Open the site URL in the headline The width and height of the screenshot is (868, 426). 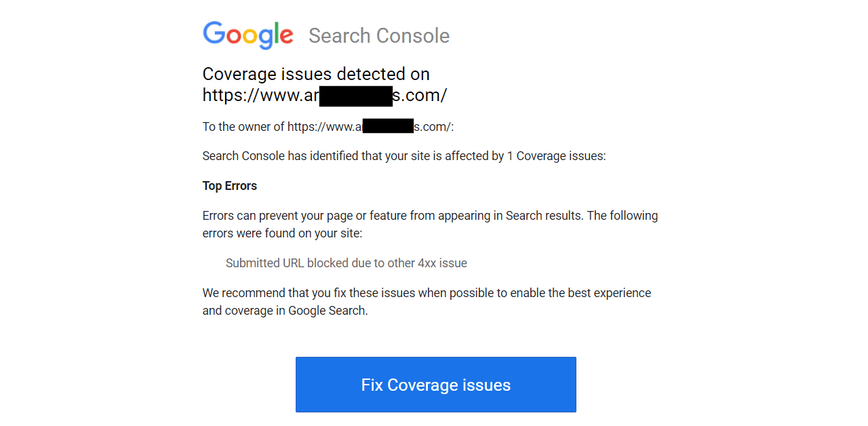point(325,96)
